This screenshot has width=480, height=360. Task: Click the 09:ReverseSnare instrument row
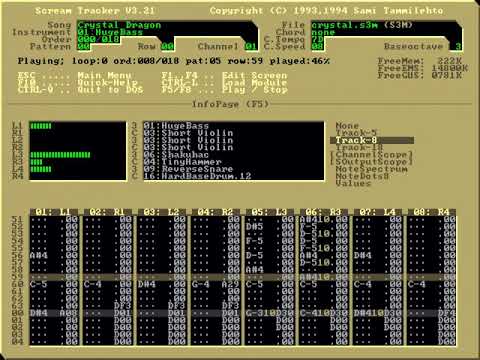pos(234,169)
